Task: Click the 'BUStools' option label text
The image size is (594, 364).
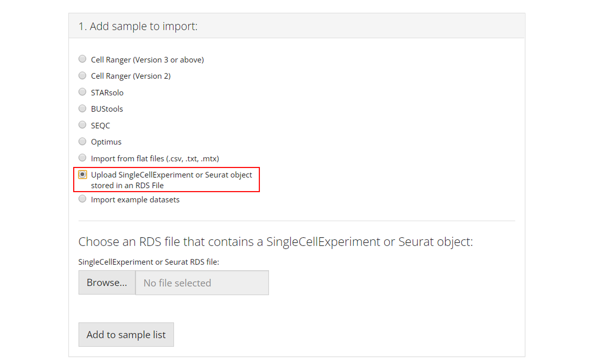Action: coord(107,109)
